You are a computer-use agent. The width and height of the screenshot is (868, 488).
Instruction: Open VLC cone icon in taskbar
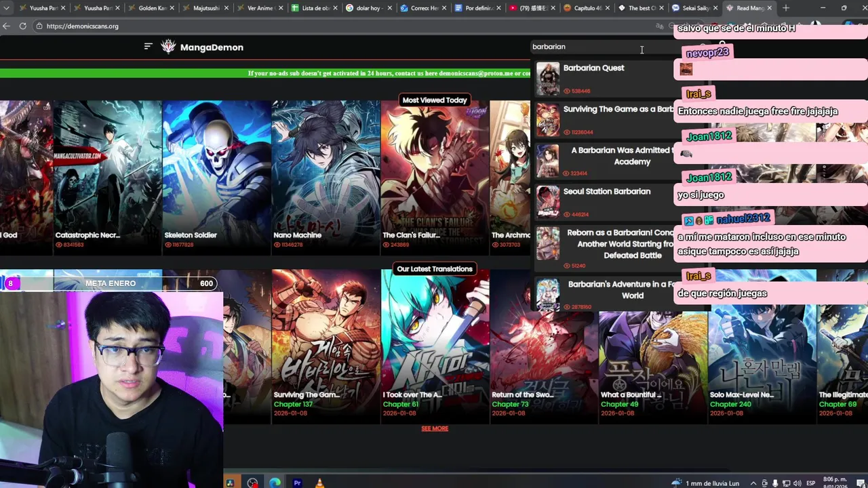point(319,483)
